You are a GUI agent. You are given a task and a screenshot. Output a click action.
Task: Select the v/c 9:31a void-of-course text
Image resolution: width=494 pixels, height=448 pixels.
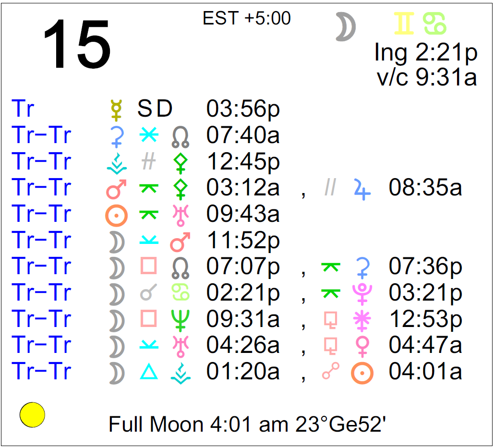pyautogui.click(x=427, y=77)
